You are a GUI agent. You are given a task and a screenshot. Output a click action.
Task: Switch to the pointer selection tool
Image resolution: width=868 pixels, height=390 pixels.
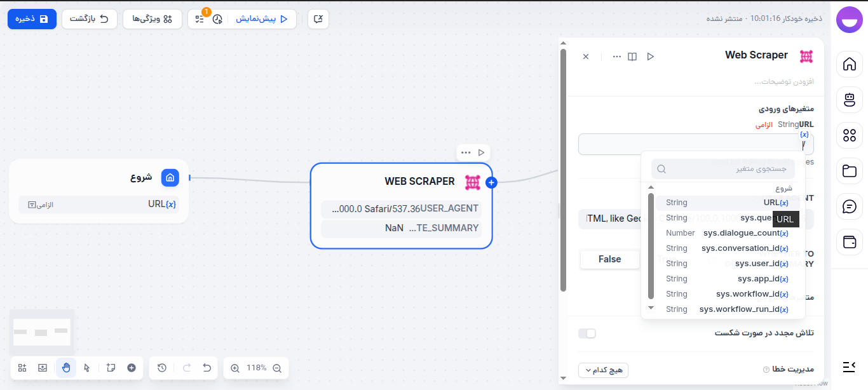point(87,368)
